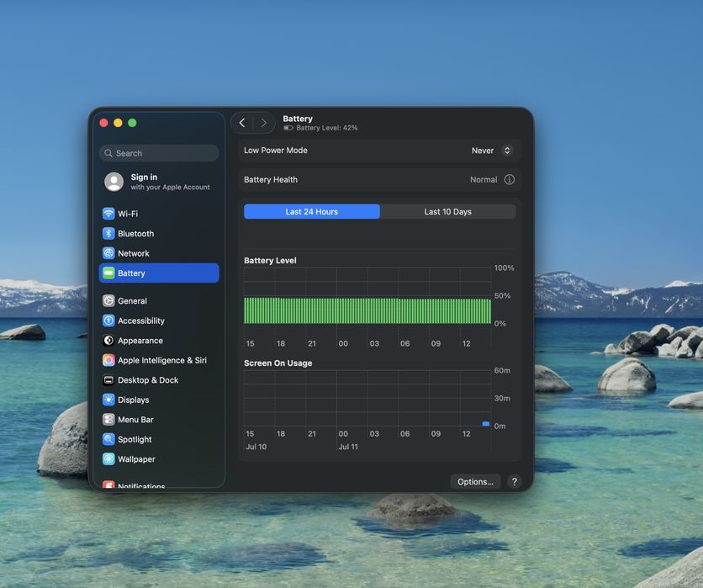The image size is (703, 588).
Task: Click the Battery Health info icon
Action: (x=510, y=179)
